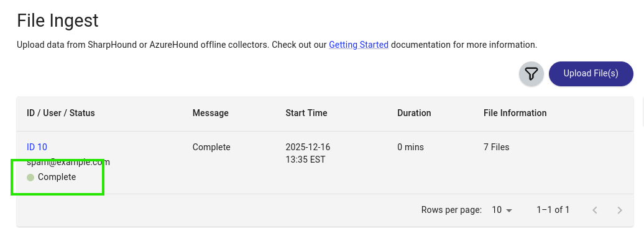Open the filter funnel icon
The height and width of the screenshot is (252, 644).
click(x=531, y=74)
